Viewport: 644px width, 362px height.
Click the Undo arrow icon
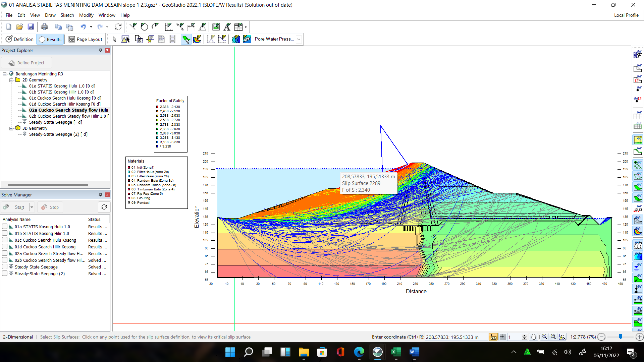[83, 27]
